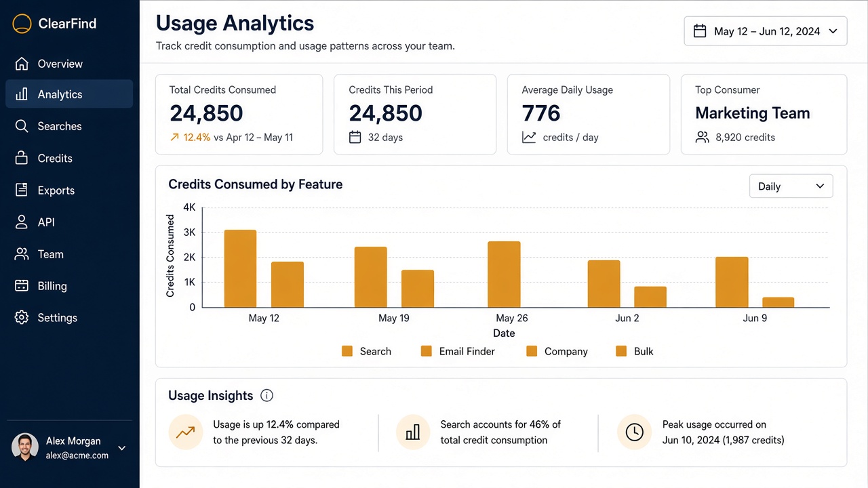
Task: Navigate to the Exports page
Action: point(69,190)
